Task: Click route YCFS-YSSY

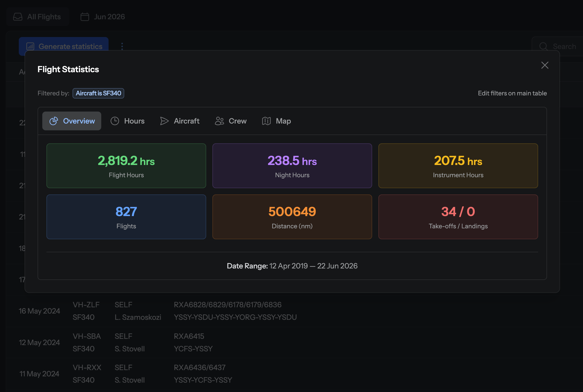Action: coord(193,349)
